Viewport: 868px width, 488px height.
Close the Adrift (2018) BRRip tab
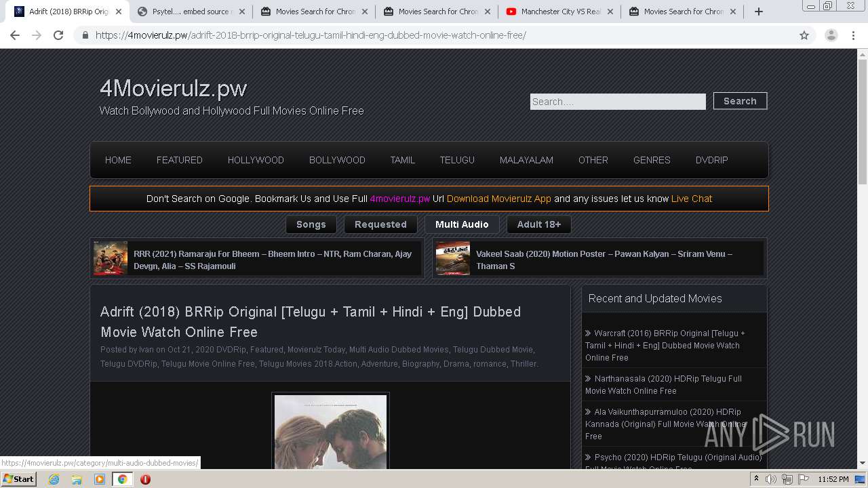coord(119,12)
